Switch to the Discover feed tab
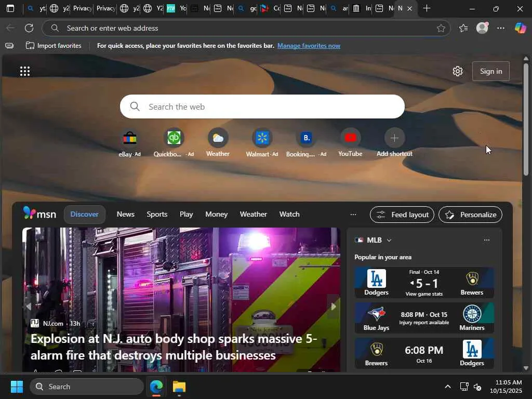532x399 pixels. coord(85,215)
